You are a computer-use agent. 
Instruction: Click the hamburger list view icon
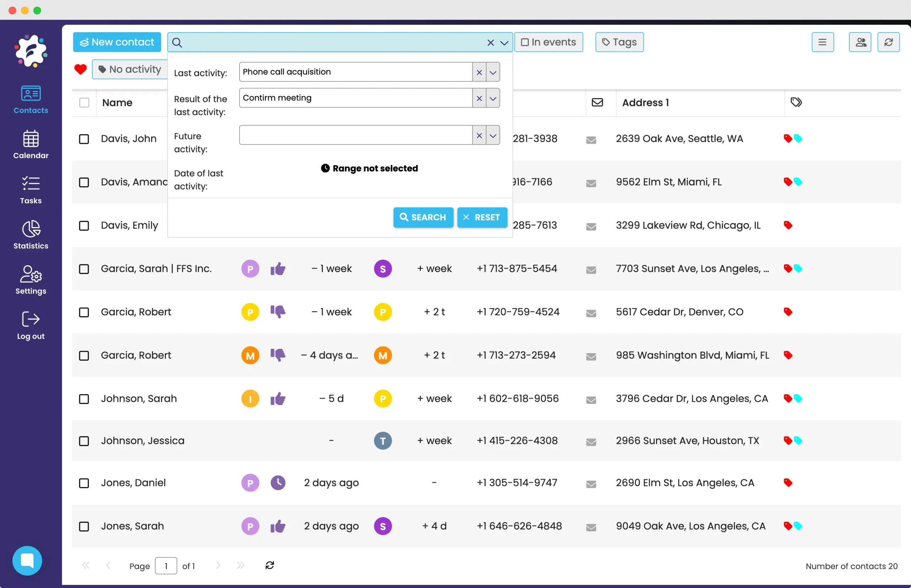click(x=822, y=42)
